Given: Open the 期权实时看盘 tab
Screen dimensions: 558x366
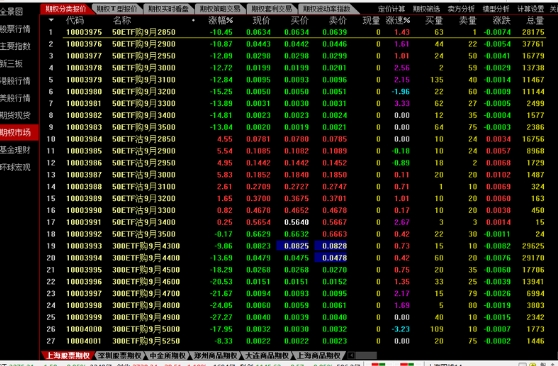Looking at the screenshot, I should pyautogui.click(x=168, y=9).
